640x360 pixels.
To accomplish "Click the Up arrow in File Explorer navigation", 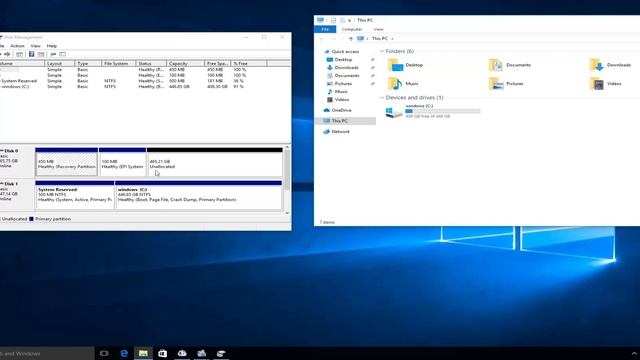I will (x=351, y=38).
